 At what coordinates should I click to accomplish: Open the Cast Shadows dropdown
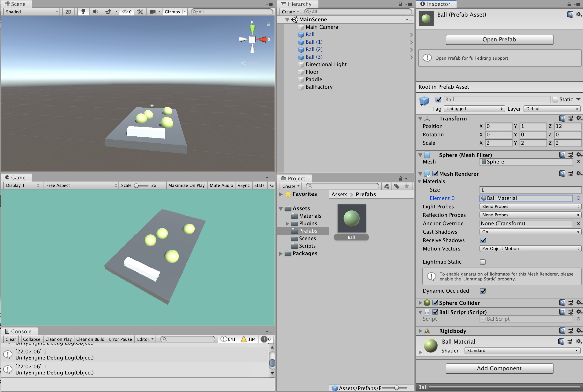tap(530, 232)
